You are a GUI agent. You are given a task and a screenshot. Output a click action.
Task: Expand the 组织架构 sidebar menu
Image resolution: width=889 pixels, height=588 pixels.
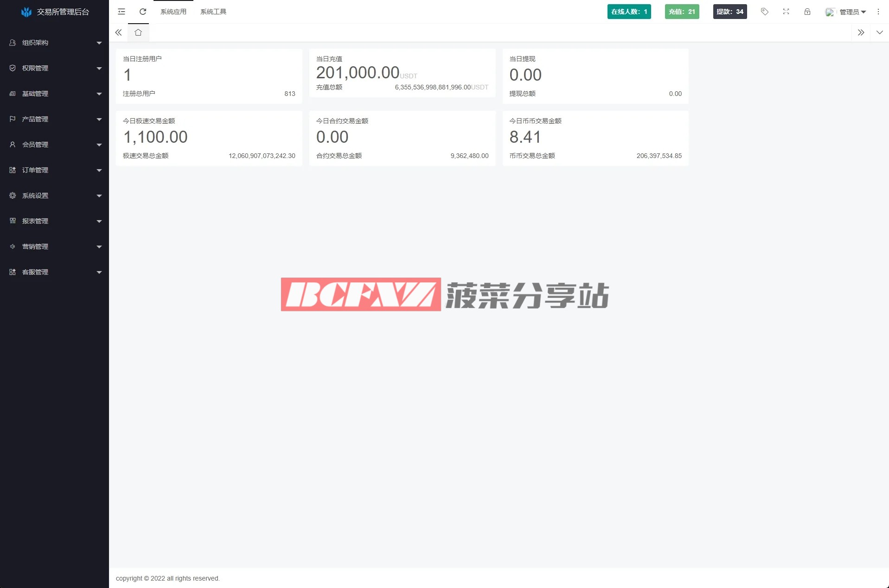54,43
